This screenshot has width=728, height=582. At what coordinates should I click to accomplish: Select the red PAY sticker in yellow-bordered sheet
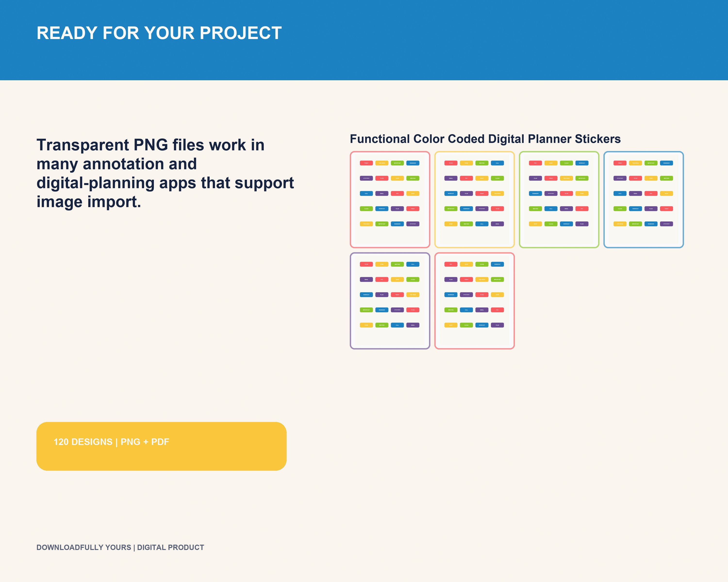[466, 178]
